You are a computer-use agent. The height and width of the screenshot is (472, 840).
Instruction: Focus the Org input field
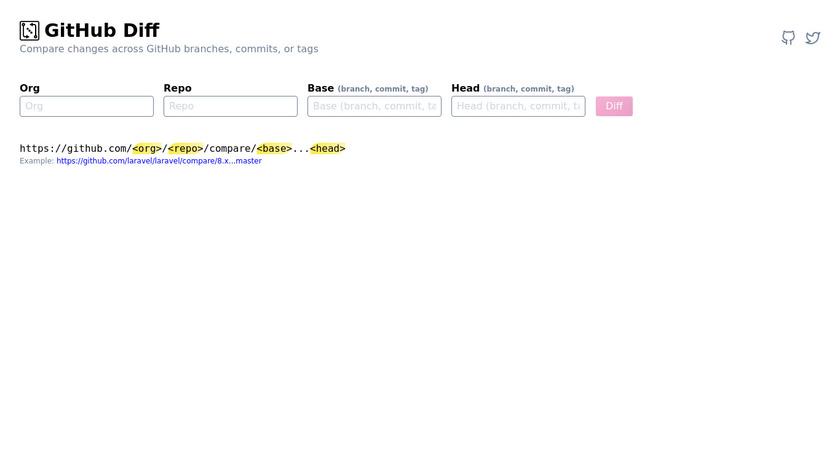point(87,106)
